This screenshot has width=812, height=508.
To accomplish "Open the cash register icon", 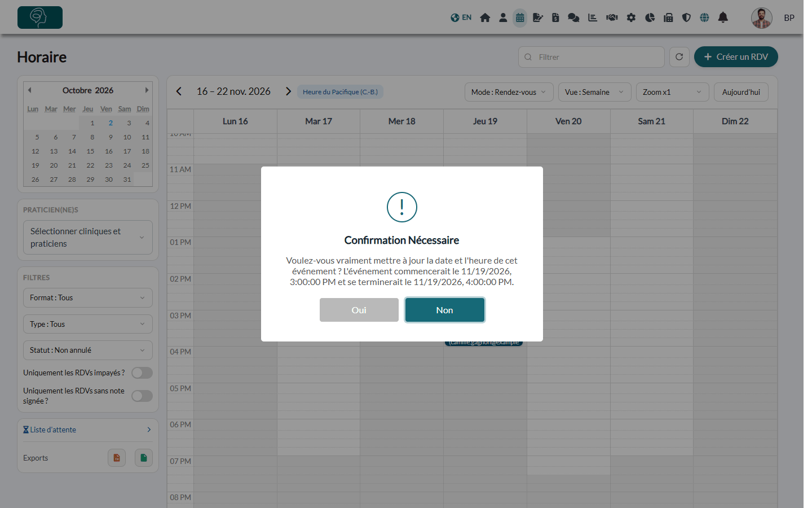I will (x=668, y=17).
